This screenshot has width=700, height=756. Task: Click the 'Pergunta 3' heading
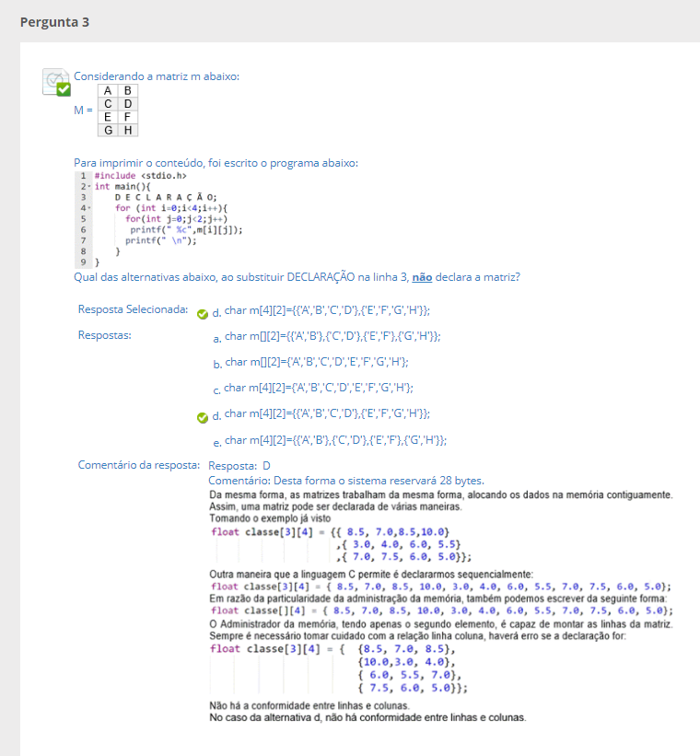(54, 22)
